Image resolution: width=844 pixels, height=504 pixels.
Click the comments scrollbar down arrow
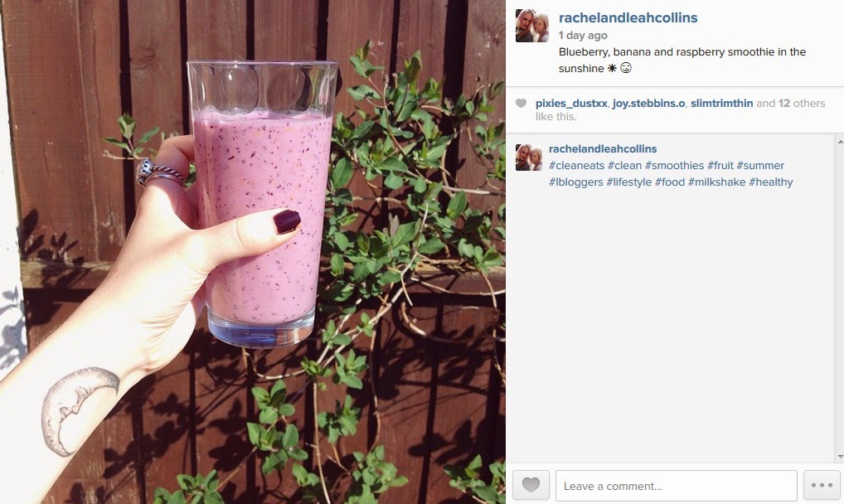point(840,457)
